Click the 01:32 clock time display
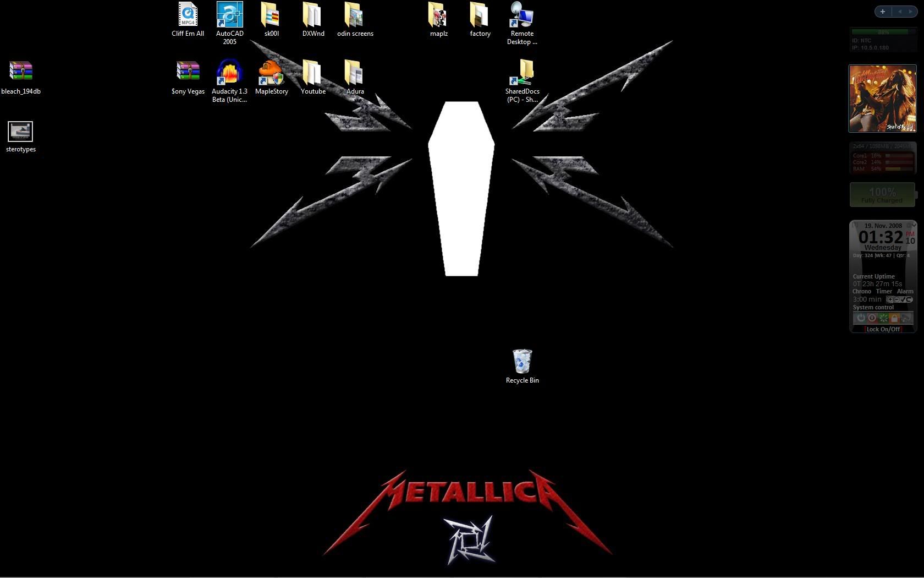The height and width of the screenshot is (578, 924). pos(881,237)
